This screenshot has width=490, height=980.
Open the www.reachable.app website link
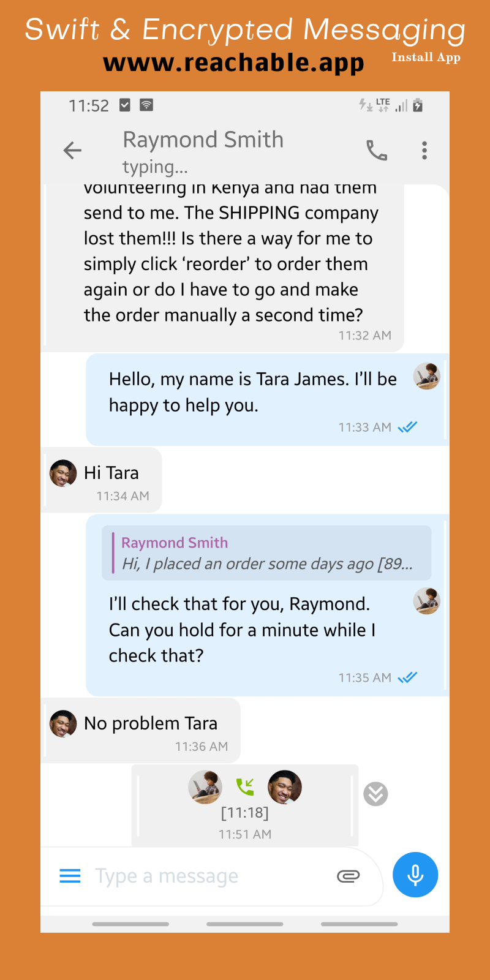(x=233, y=62)
